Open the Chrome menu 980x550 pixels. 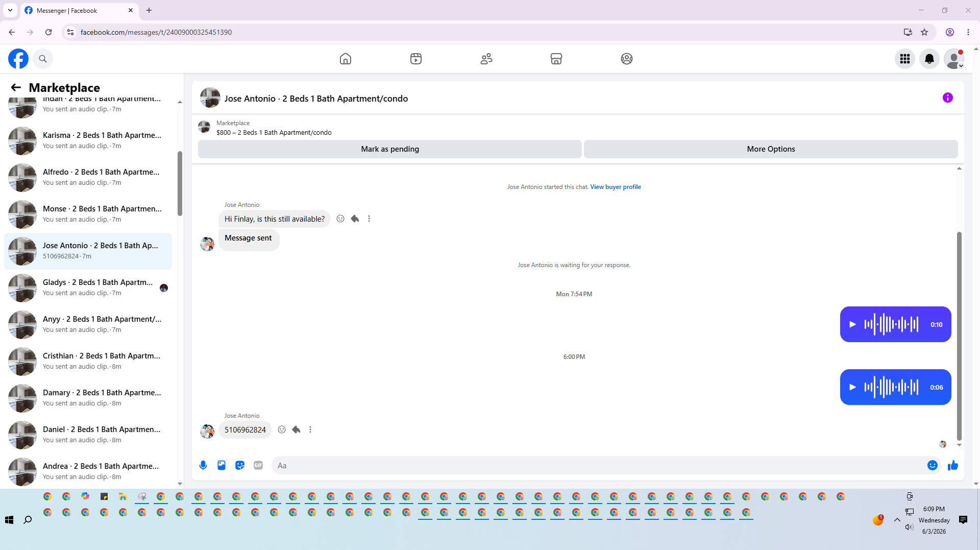(968, 32)
